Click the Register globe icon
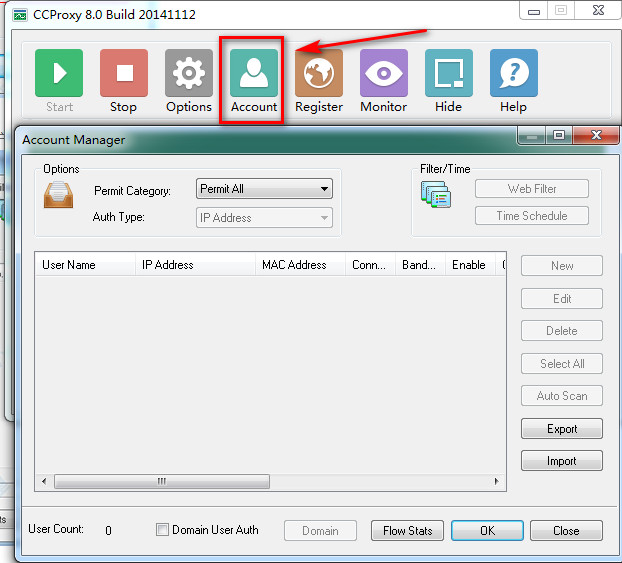Screen dimensions: 622x563 coord(319,73)
